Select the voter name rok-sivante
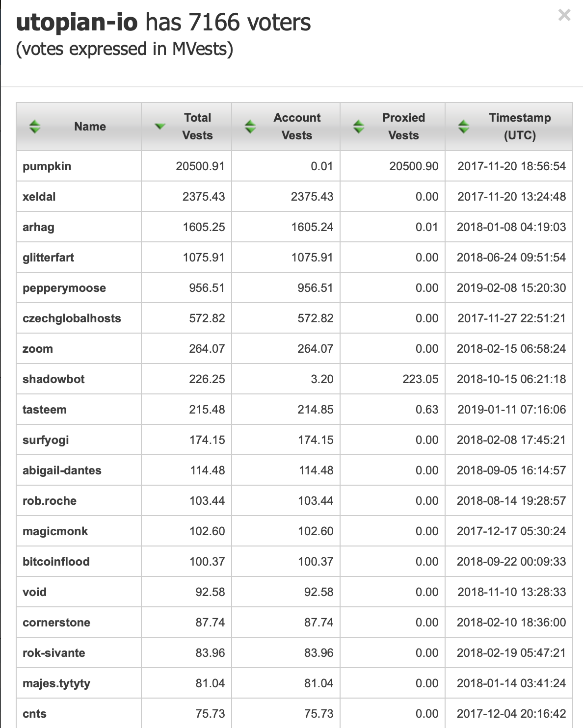 click(x=53, y=653)
